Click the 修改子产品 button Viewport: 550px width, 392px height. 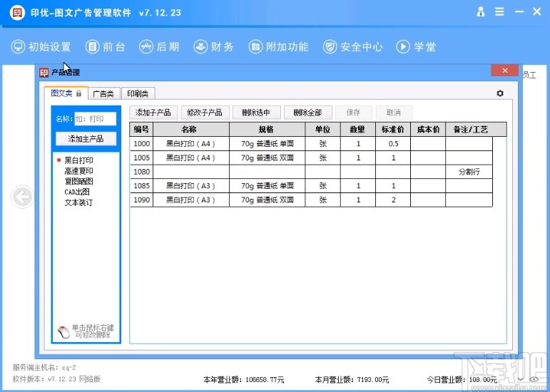pyautogui.click(x=205, y=113)
